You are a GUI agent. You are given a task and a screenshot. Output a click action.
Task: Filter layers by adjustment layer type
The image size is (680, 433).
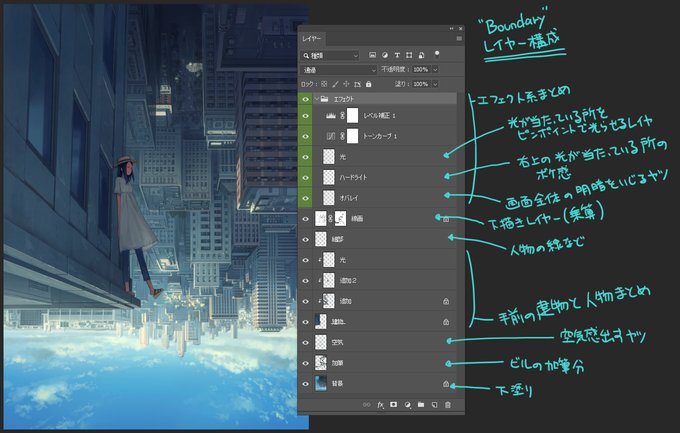[x=385, y=55]
